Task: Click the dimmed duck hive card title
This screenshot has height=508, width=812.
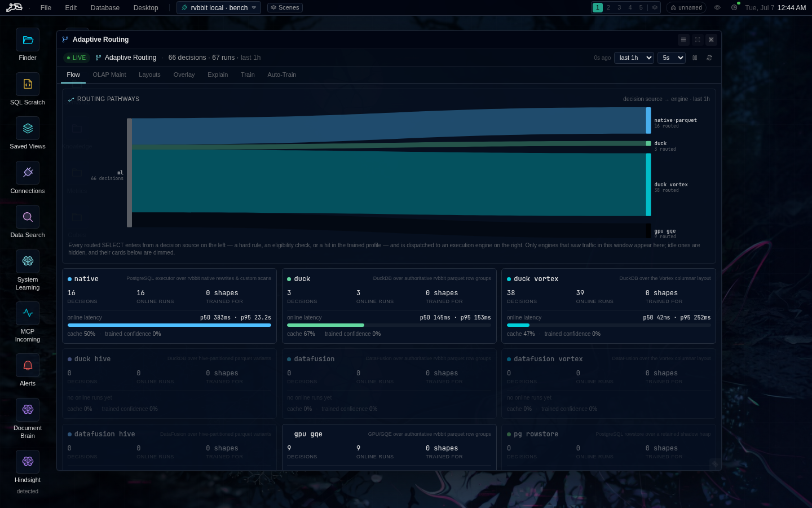Action: point(92,359)
